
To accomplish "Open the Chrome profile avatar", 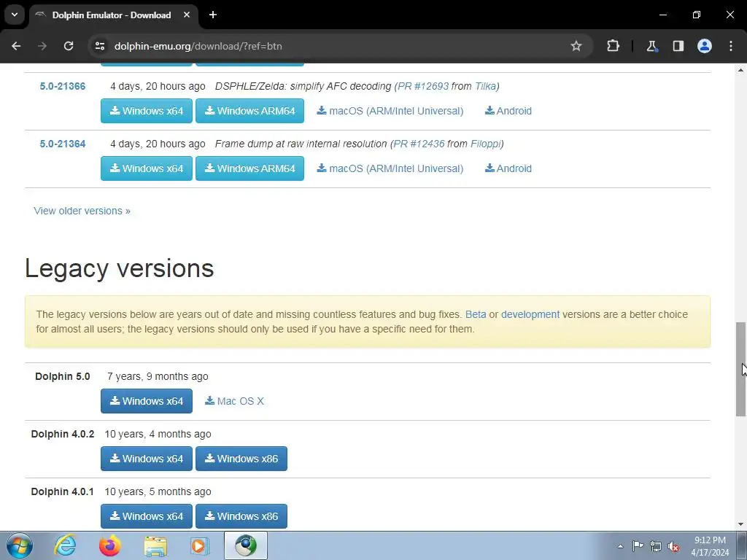I will click(705, 46).
